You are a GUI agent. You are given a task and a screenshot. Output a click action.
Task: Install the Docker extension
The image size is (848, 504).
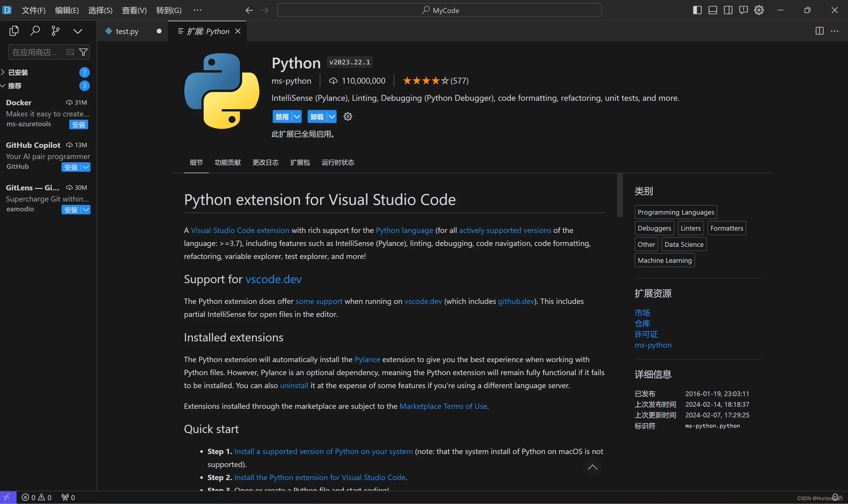78,125
